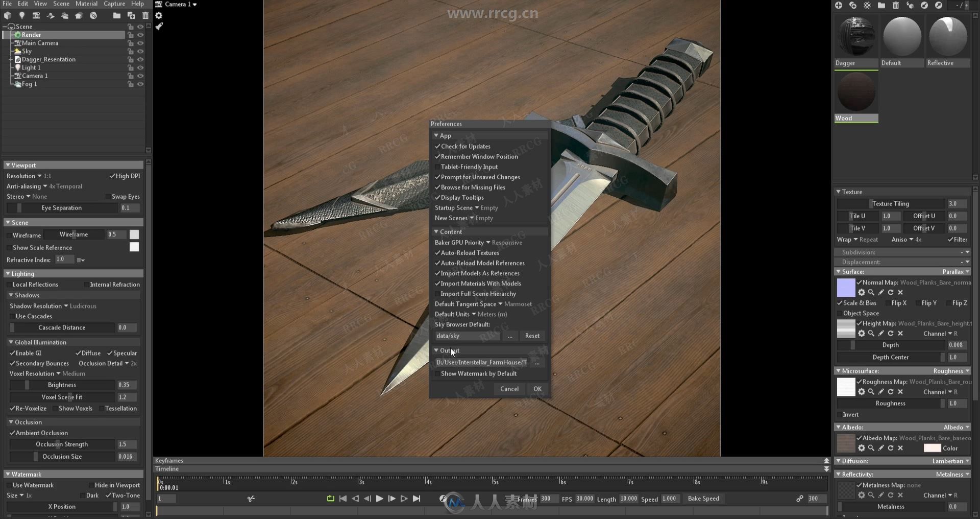Reset the Sky Browser Default path
The width and height of the screenshot is (980, 519).
point(532,336)
